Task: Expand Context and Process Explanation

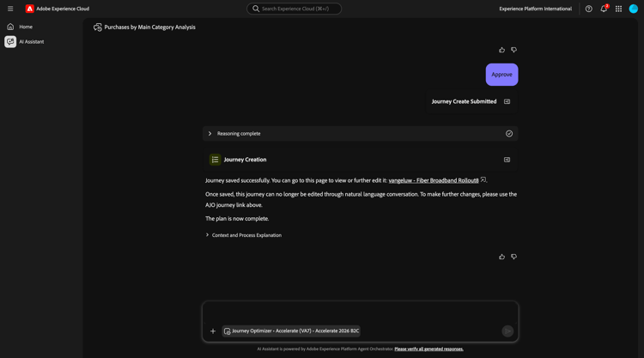Action: 244,235
